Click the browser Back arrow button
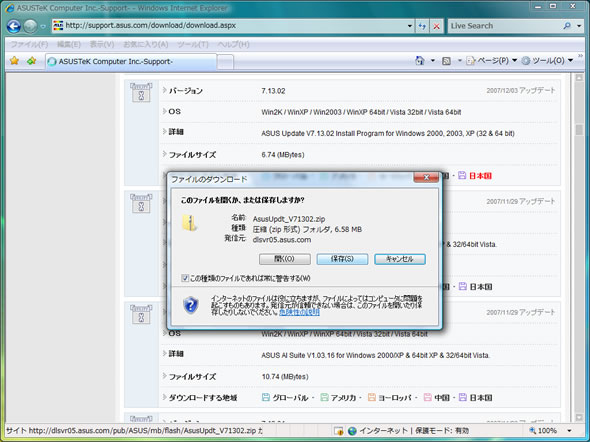590x442 pixels. pyautogui.click(x=14, y=26)
